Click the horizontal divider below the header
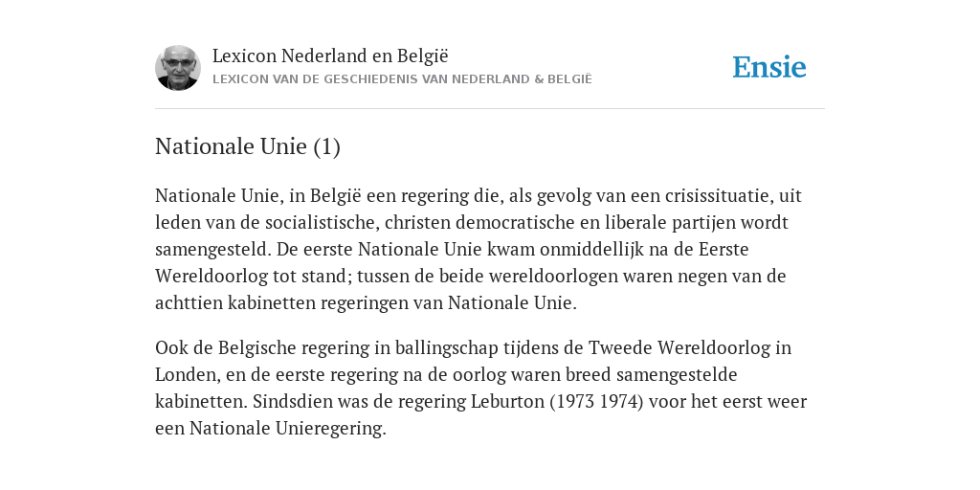Viewport: 980px width, 490px height. point(490,109)
